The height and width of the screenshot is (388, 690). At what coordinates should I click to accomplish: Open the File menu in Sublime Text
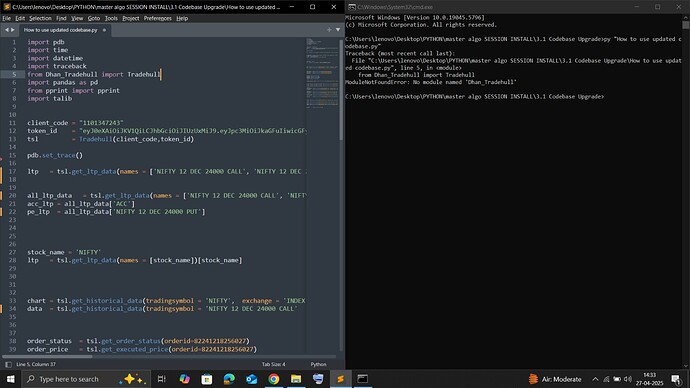tap(7, 18)
